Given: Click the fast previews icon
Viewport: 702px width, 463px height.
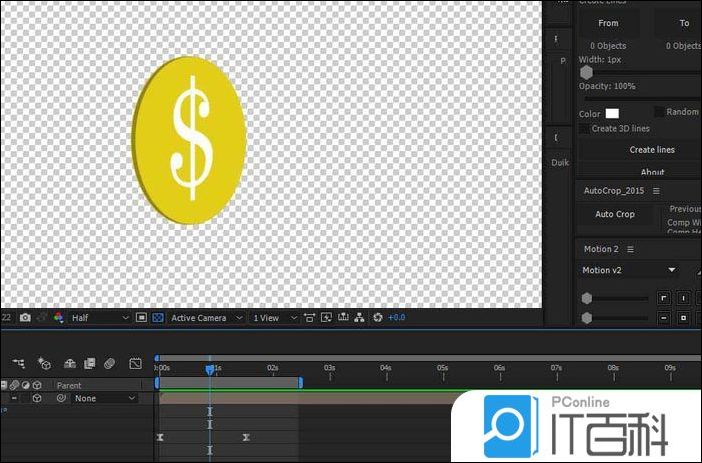Looking at the screenshot, I should pyautogui.click(x=326, y=317).
